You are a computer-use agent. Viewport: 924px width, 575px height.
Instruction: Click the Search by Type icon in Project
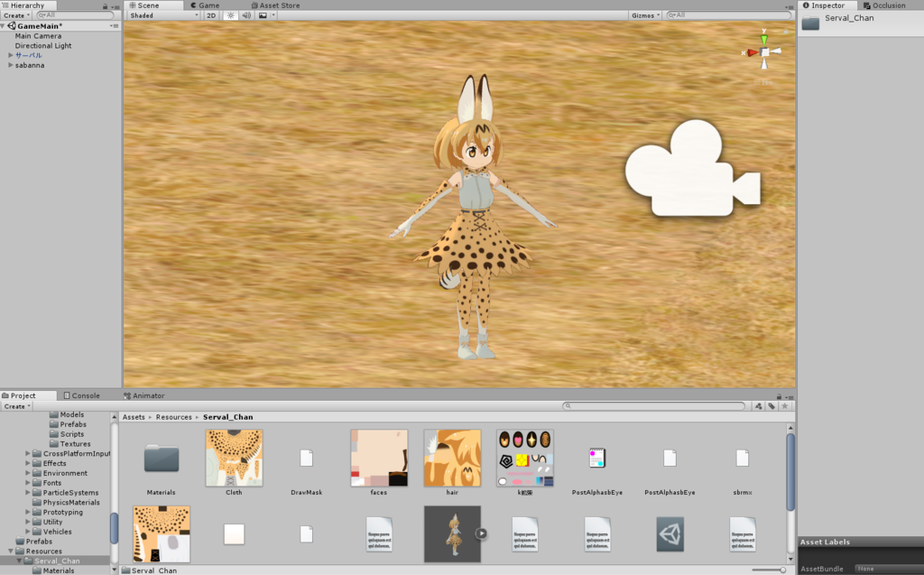[x=758, y=405]
